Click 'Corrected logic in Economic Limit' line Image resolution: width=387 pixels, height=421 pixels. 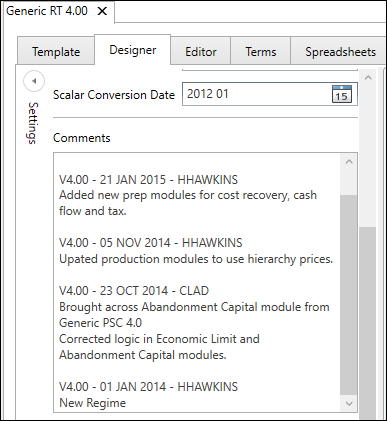pos(159,339)
